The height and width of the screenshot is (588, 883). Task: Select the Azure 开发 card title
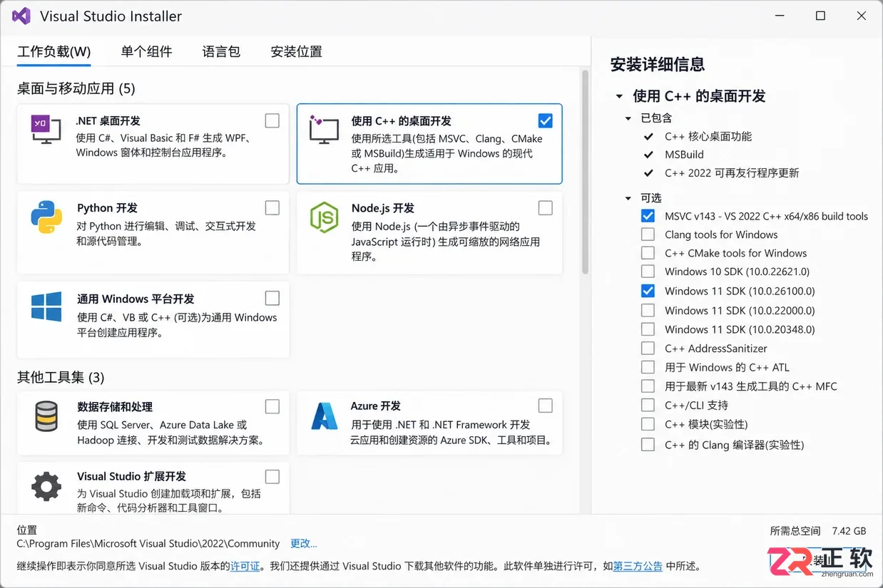click(x=376, y=406)
